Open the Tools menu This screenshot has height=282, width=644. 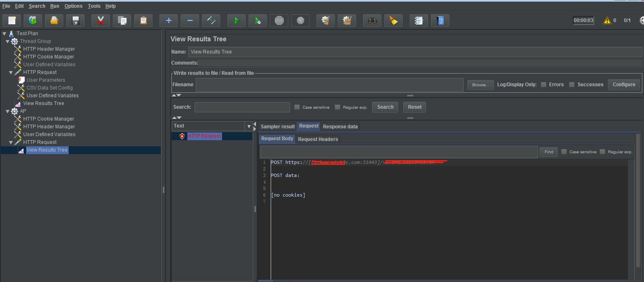(94, 6)
